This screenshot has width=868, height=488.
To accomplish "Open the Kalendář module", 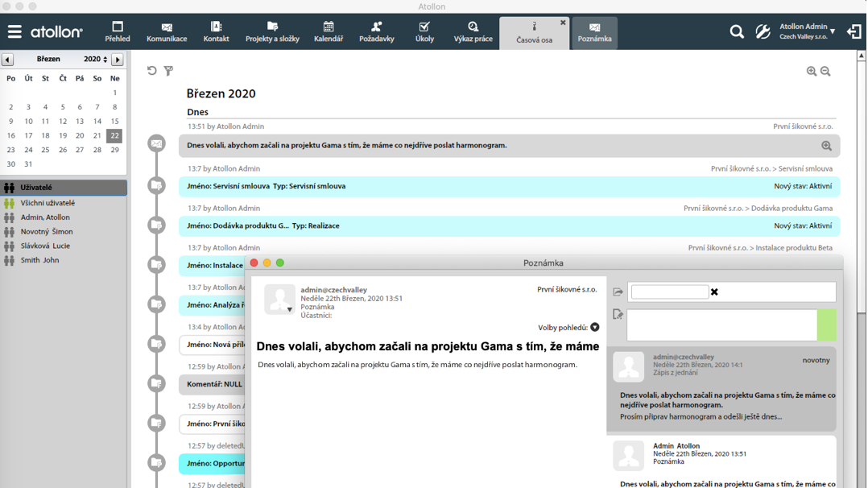I will click(328, 32).
